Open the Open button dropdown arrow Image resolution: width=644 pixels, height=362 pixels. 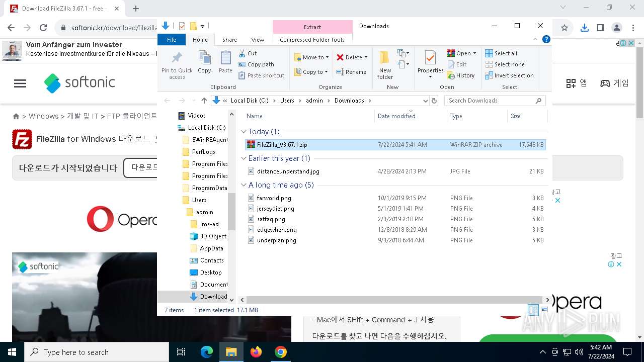coord(474,53)
